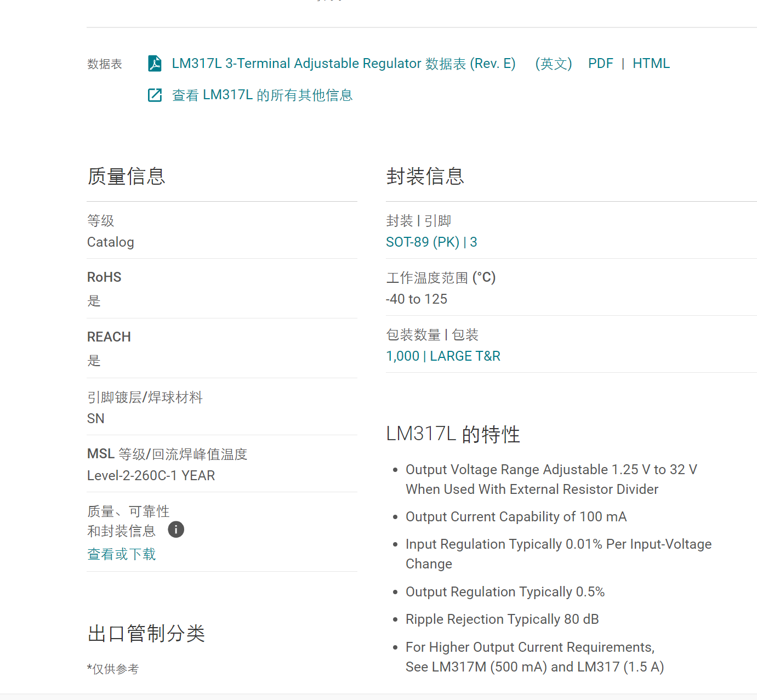Image resolution: width=757 pixels, height=700 pixels.
Task: Select the 数据表 label
Action: pyautogui.click(x=105, y=64)
